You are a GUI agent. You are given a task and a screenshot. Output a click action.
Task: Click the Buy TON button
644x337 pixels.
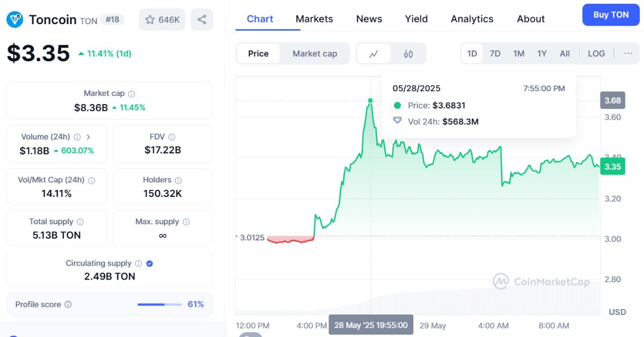point(611,15)
